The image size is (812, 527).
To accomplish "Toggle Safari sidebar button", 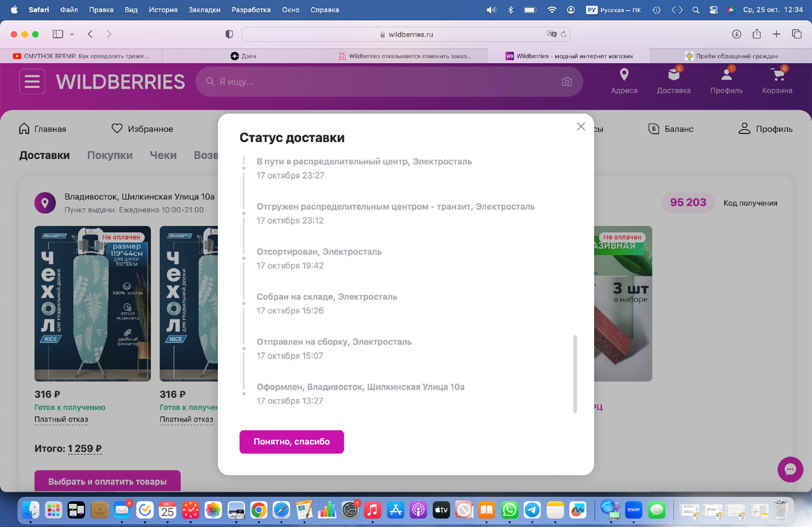I will 58,34.
